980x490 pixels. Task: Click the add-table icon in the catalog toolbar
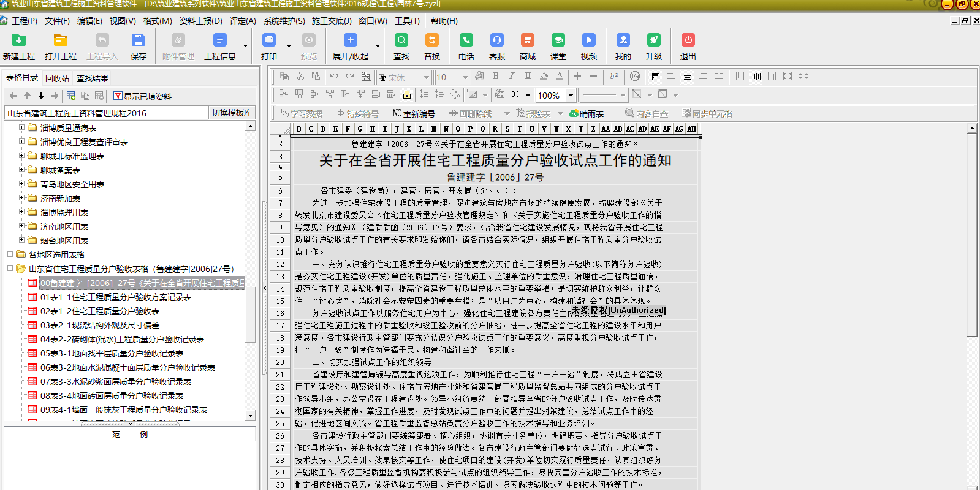pos(71,96)
